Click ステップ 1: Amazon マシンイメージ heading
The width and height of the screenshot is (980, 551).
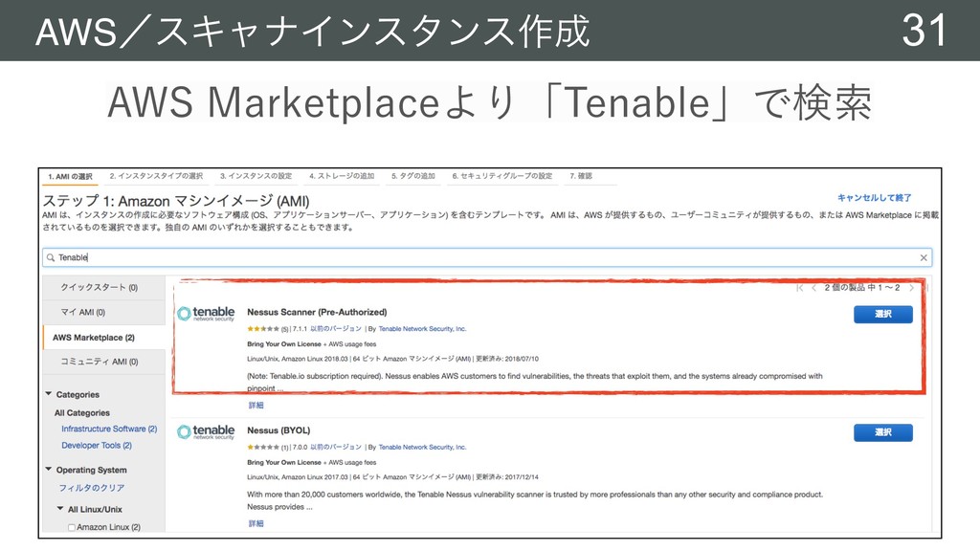coord(176,201)
